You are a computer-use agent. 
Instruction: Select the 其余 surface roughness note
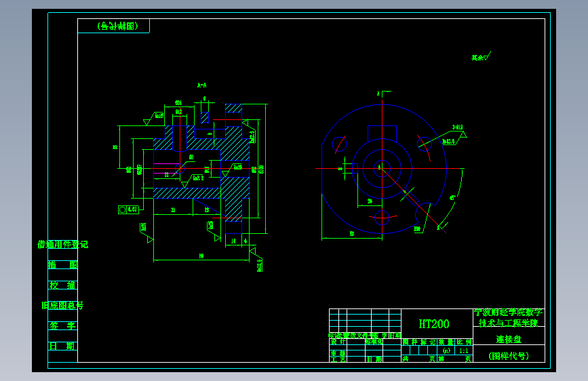pyautogui.click(x=481, y=57)
